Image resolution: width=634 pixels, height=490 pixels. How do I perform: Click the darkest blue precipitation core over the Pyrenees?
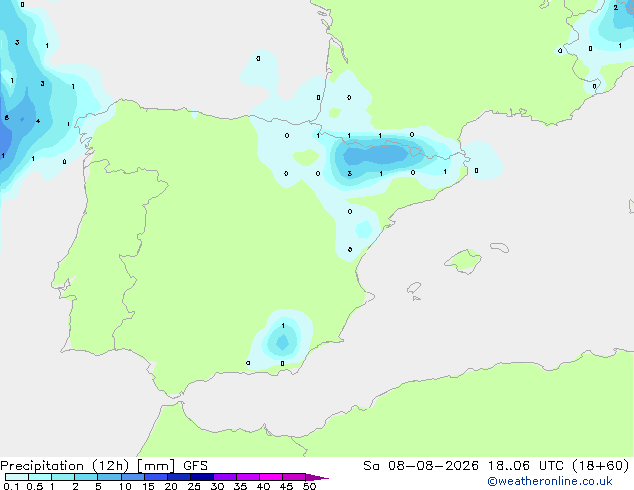pos(376,155)
